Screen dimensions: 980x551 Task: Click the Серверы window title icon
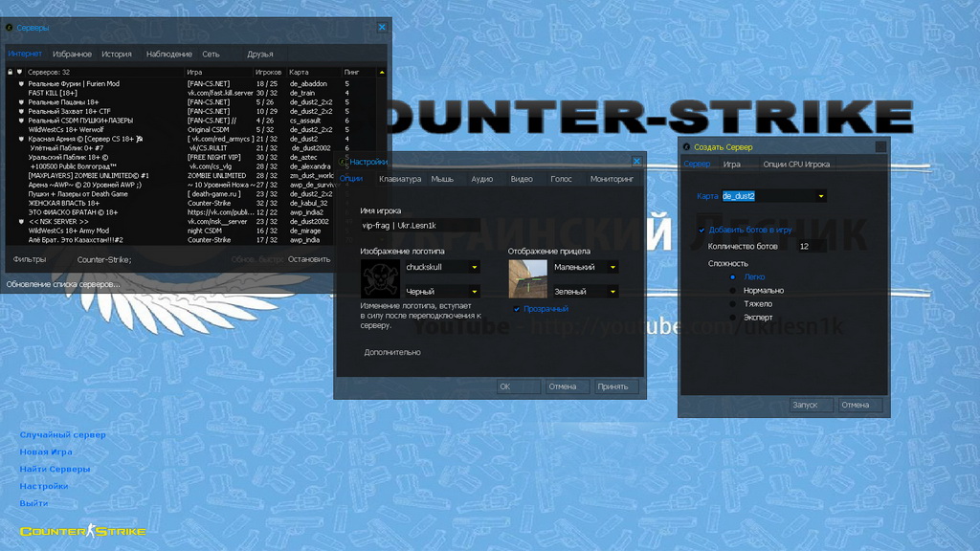[x=10, y=28]
